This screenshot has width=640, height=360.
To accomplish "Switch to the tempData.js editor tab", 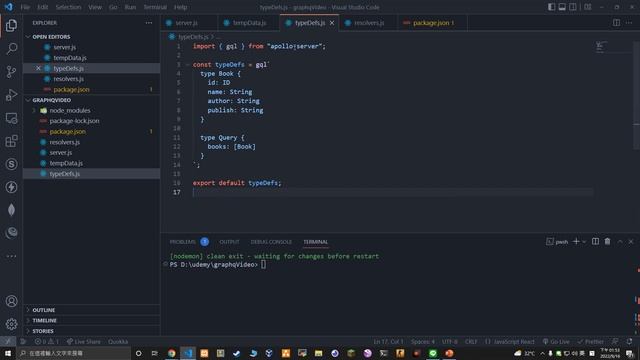I will point(249,23).
